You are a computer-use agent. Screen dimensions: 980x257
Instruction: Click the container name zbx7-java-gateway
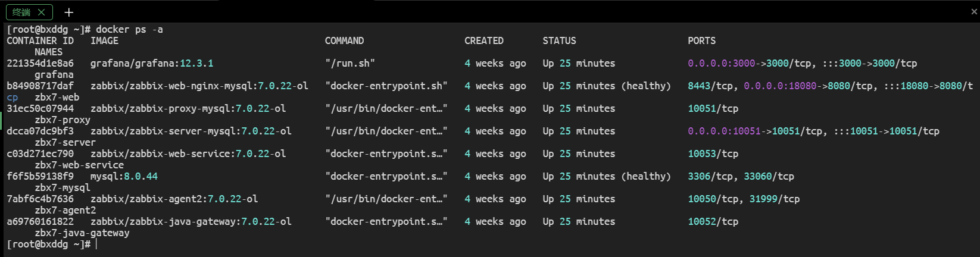coord(82,233)
